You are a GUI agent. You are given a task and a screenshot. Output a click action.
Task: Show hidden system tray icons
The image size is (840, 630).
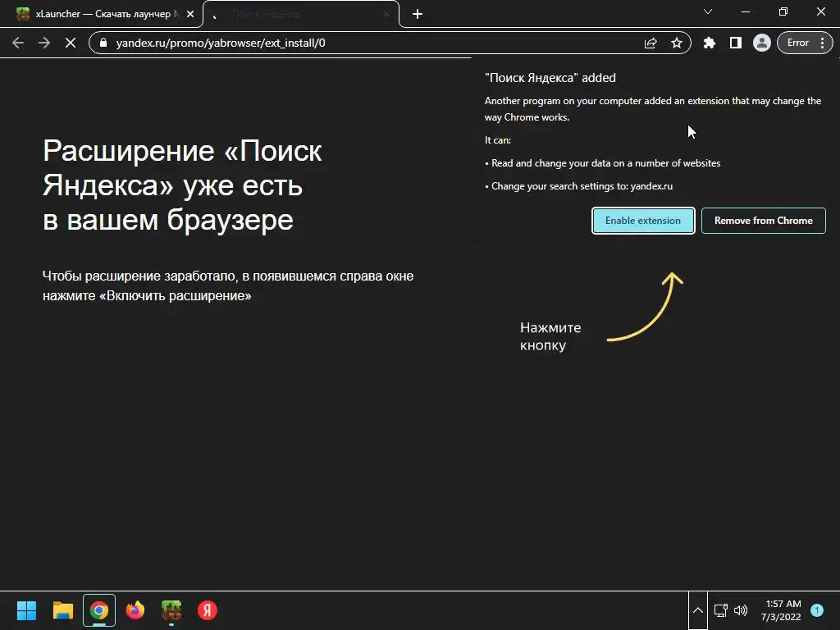tap(698, 610)
